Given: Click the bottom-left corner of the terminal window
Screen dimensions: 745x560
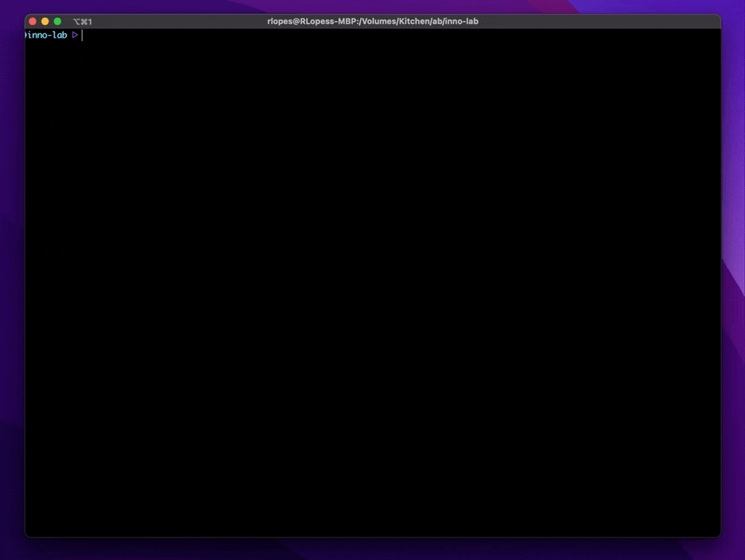Looking at the screenshot, I should tap(26, 535).
